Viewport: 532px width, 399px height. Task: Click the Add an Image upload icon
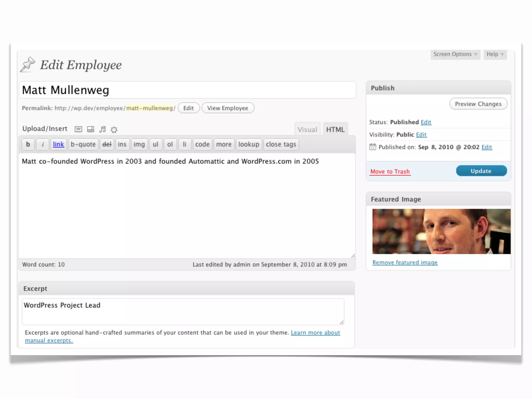(x=78, y=129)
